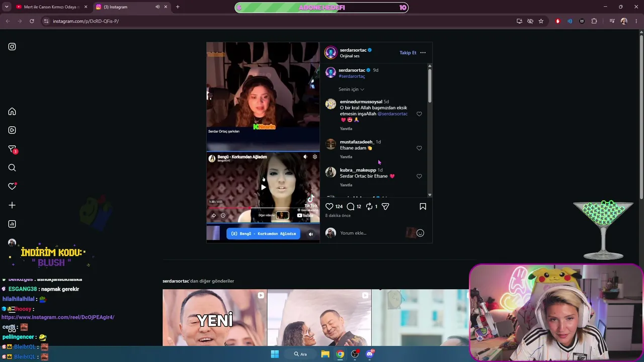Open Discord from the taskbar
This screenshot has width=644, height=362.
point(370,354)
